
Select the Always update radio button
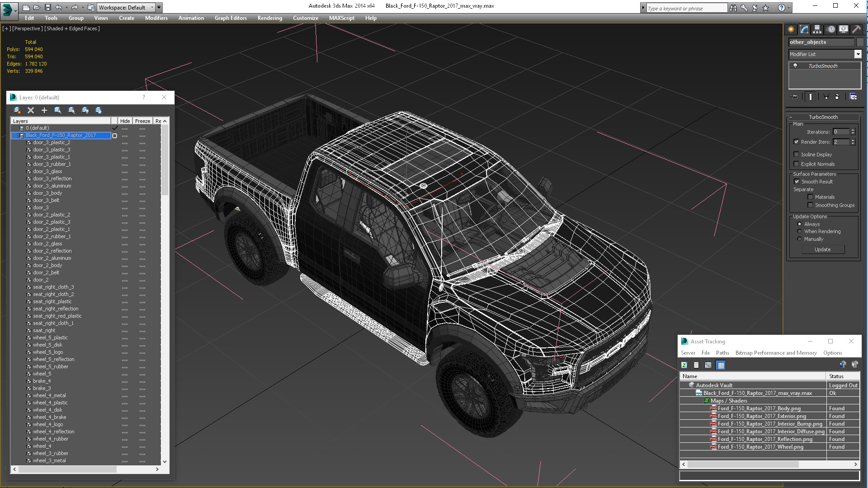point(799,224)
